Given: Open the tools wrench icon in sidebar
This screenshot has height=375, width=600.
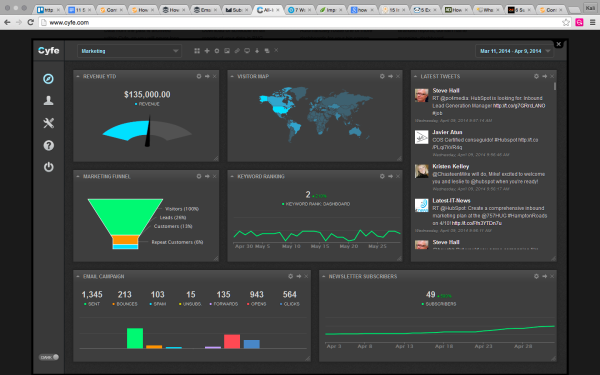Looking at the screenshot, I should click(x=48, y=123).
